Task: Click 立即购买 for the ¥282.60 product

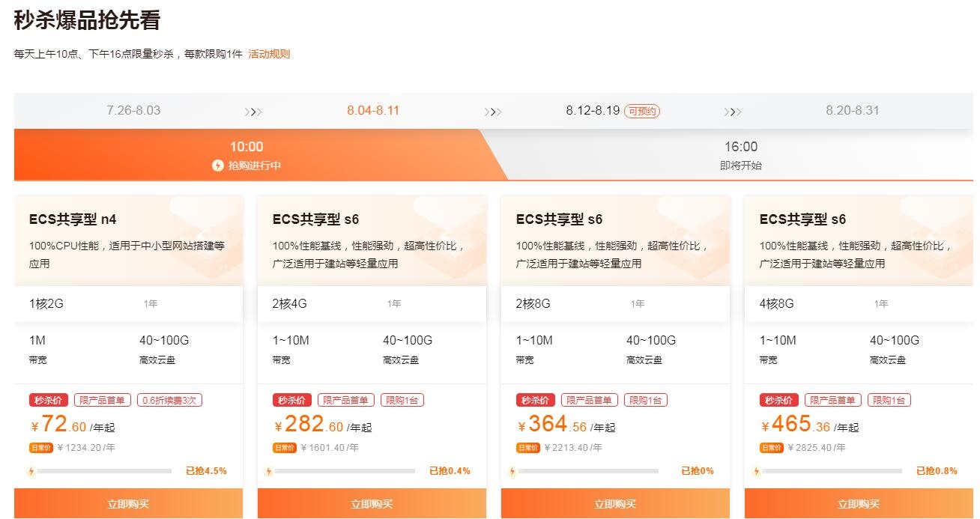Action: [x=372, y=503]
